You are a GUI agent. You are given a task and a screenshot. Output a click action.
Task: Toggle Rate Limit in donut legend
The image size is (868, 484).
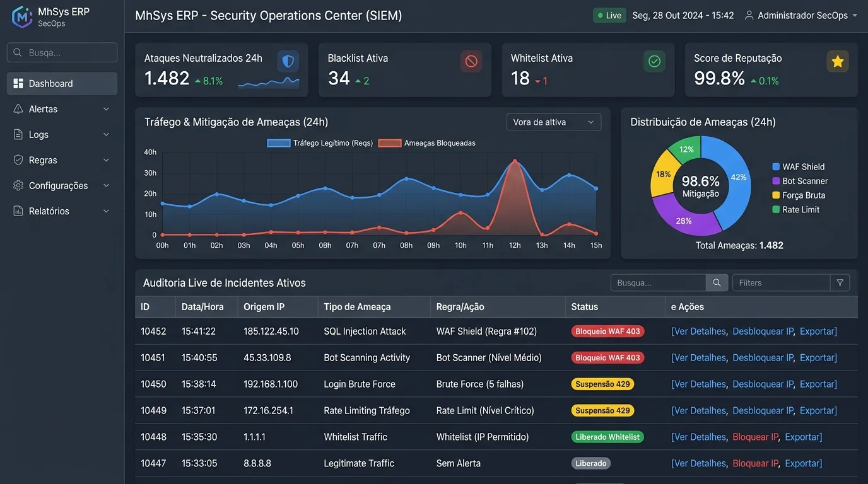tap(796, 209)
